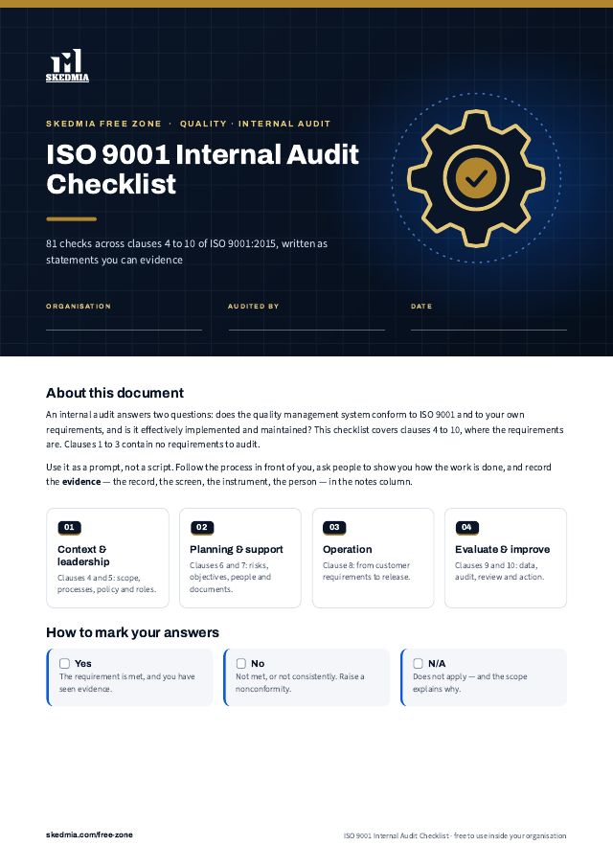The height and width of the screenshot is (868, 613).
Task: Click the 02 badge number
Action: [x=202, y=527]
